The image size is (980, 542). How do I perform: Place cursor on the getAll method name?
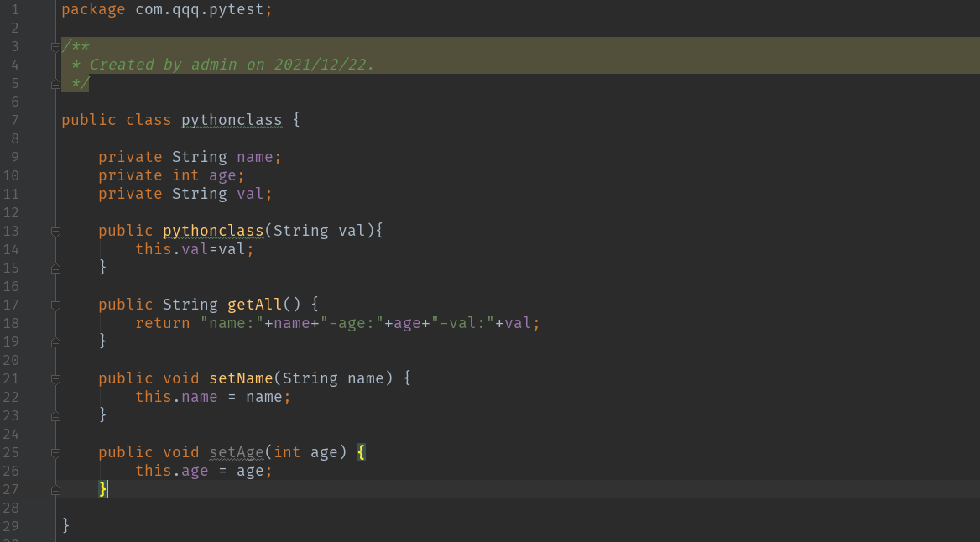(255, 305)
